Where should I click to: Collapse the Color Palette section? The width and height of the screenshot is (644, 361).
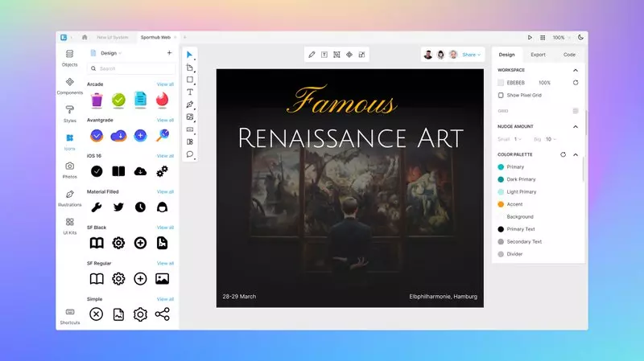pyautogui.click(x=576, y=154)
